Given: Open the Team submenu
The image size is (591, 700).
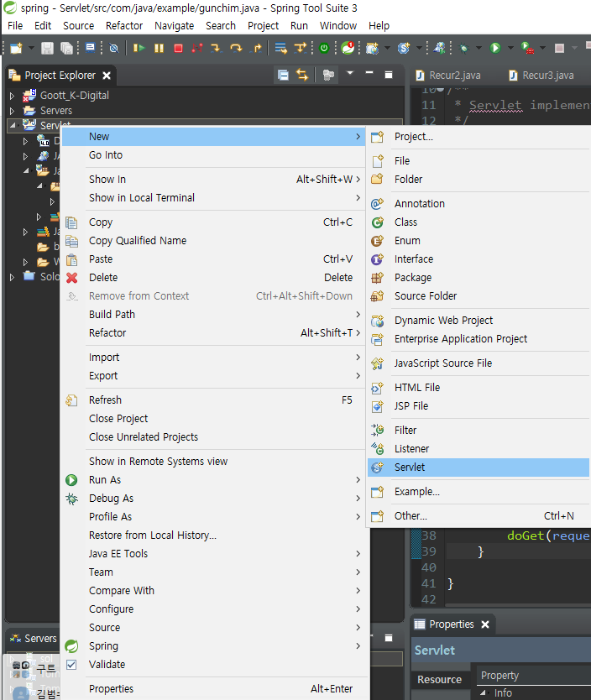Looking at the screenshot, I should point(213,572).
